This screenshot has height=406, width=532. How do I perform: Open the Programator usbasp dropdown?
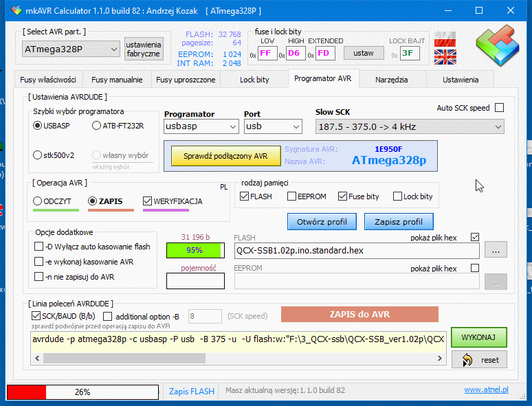[201, 126]
